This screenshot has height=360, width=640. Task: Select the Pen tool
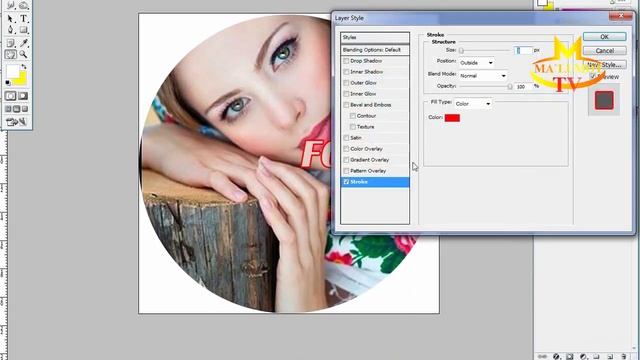[x=10, y=30]
